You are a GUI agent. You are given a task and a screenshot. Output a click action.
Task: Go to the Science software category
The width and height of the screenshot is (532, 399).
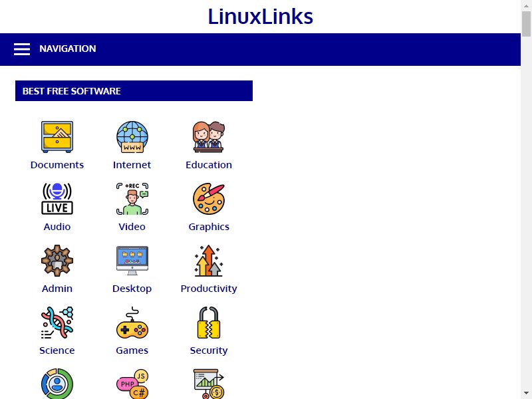point(57,350)
